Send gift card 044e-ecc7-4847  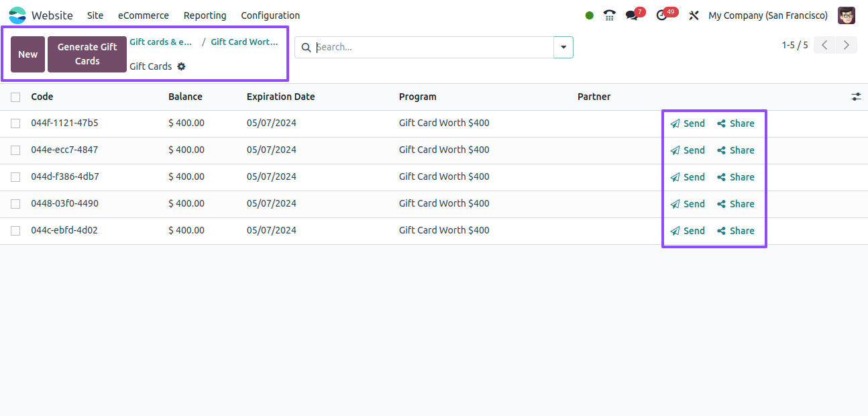(688, 150)
